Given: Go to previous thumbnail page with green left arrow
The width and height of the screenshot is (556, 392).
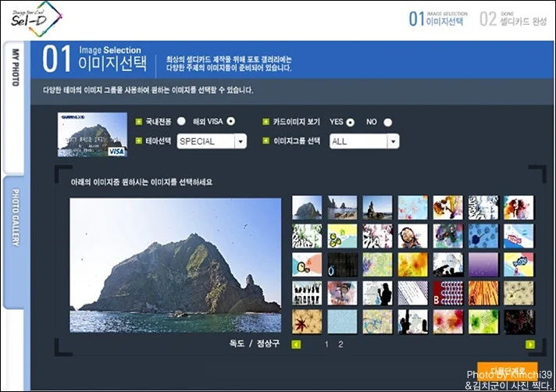Looking at the screenshot, I should tap(296, 344).
